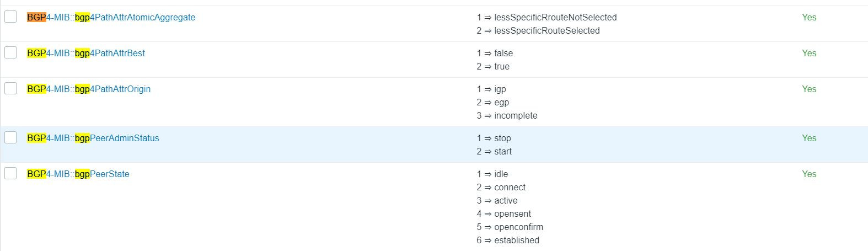Image resolution: width=868 pixels, height=251 pixels.
Task: Click Yes in the bgp4PathAttrAtomicAggregate row
Action: point(809,17)
